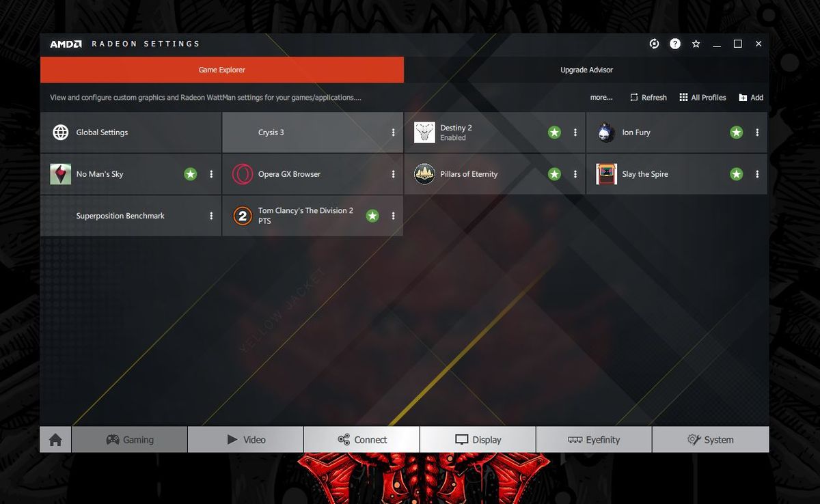Open the options menu for Crysis 3

pos(394,132)
